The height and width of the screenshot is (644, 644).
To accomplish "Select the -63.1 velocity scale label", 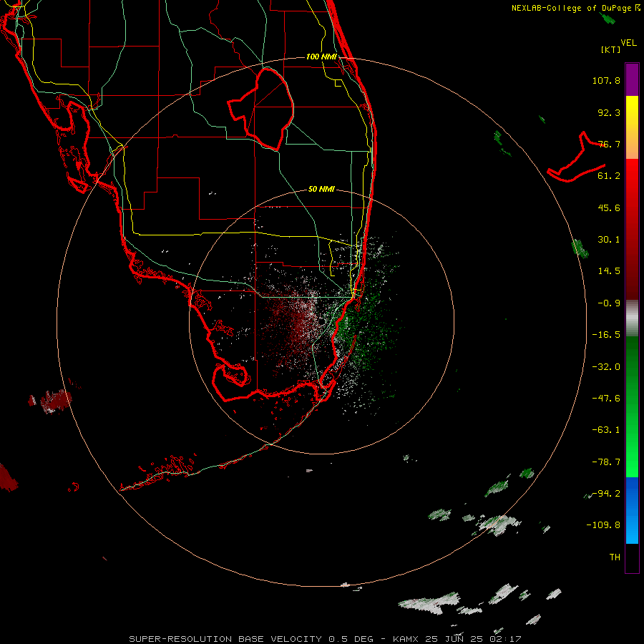I will 606,430.
